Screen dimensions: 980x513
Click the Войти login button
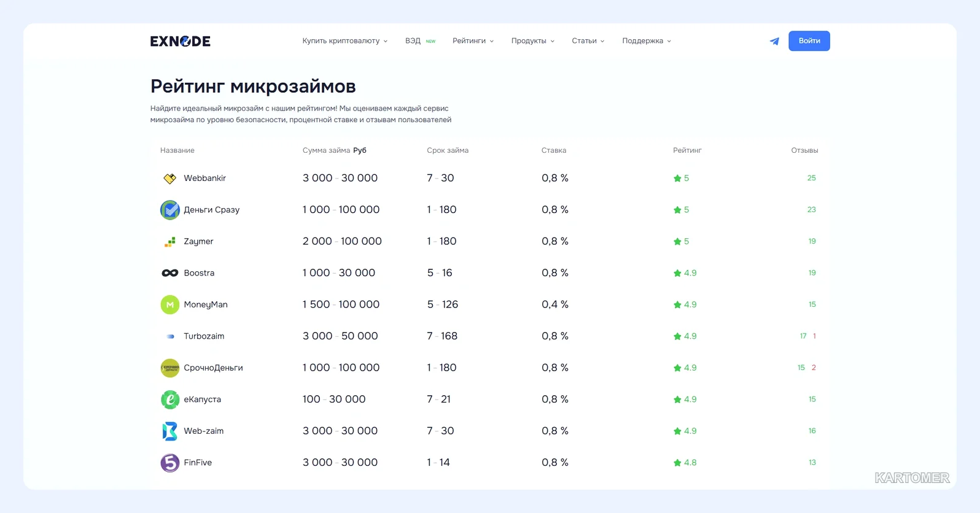tap(809, 41)
